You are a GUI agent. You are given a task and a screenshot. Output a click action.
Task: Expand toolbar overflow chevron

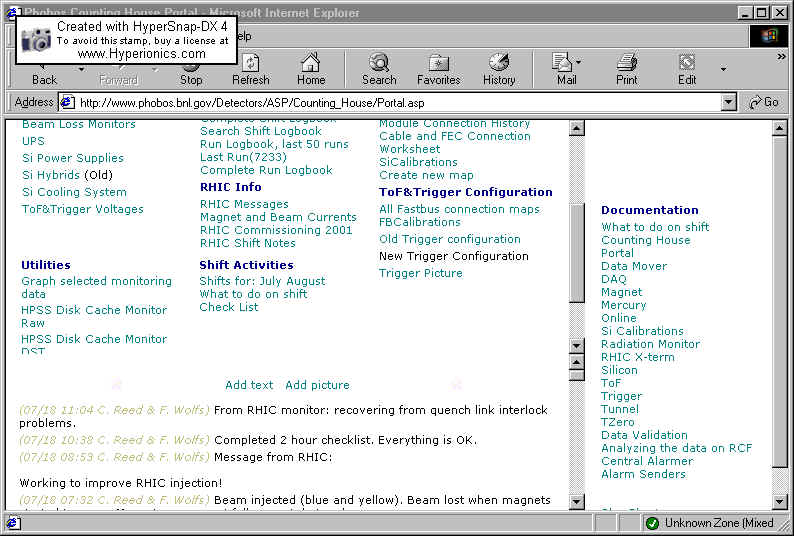[781, 57]
